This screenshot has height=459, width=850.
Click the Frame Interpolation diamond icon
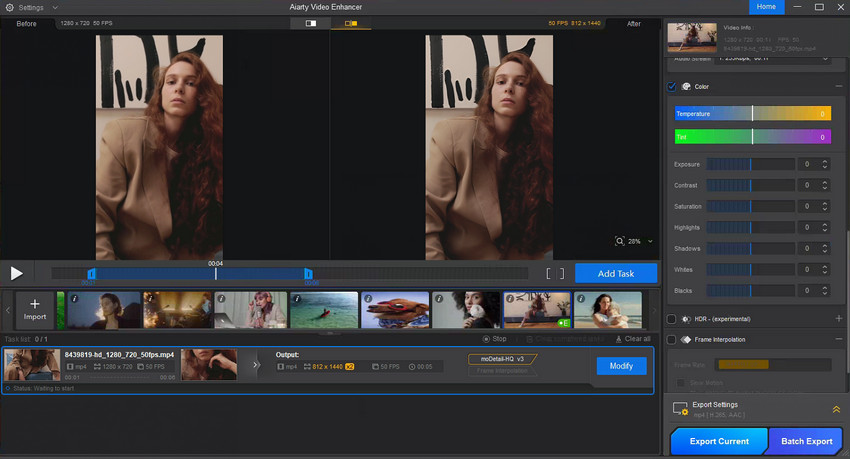tap(686, 340)
